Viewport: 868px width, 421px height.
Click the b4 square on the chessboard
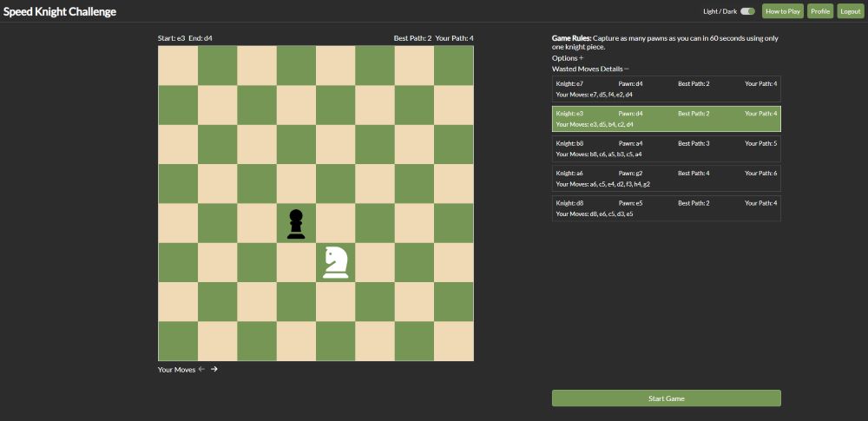(x=217, y=223)
